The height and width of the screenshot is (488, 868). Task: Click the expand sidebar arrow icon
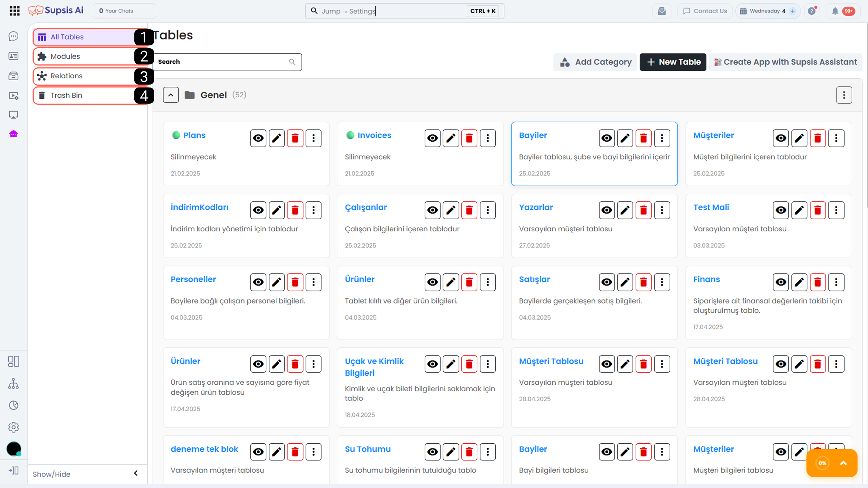pos(14,470)
